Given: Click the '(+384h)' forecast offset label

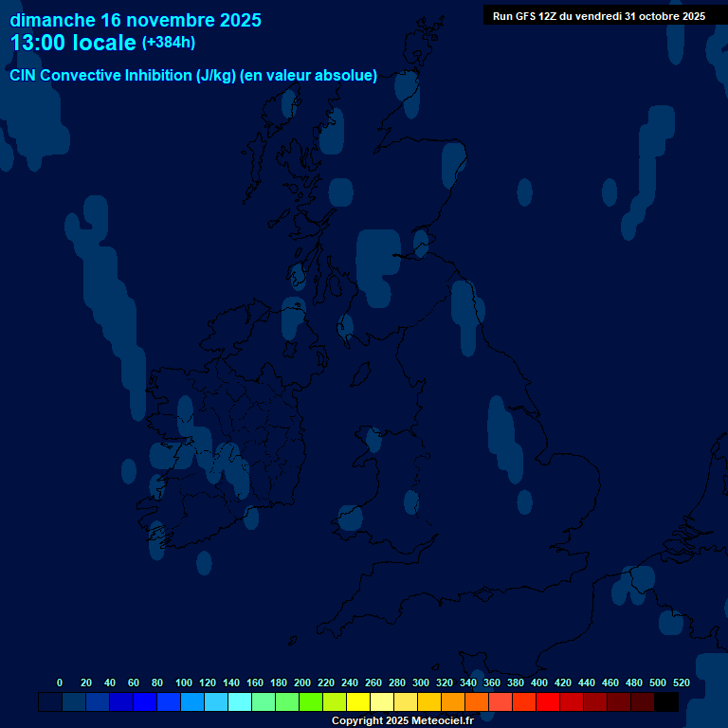Looking at the screenshot, I should click(169, 44).
